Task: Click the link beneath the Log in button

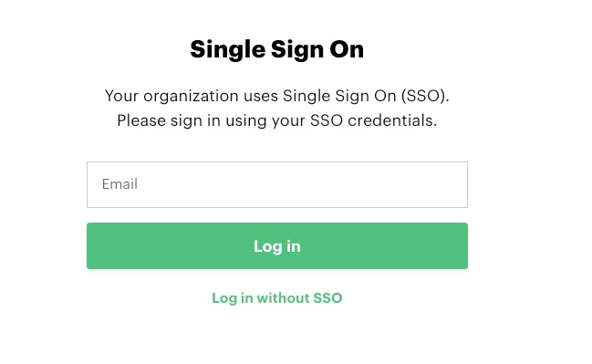Action: (x=277, y=298)
